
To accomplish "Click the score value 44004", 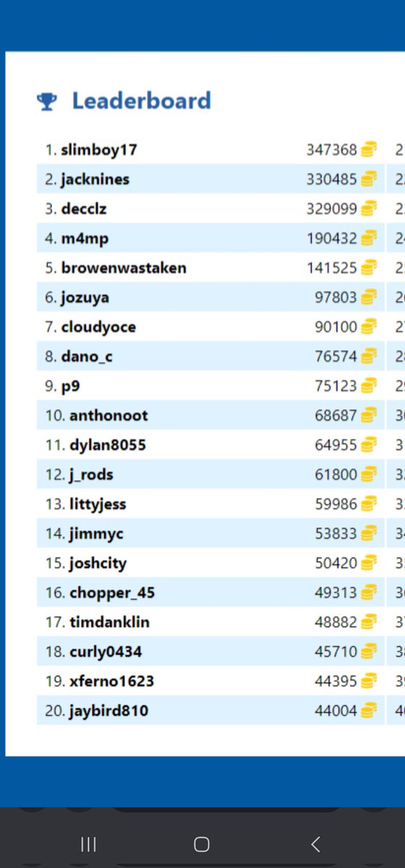I will (336, 710).
